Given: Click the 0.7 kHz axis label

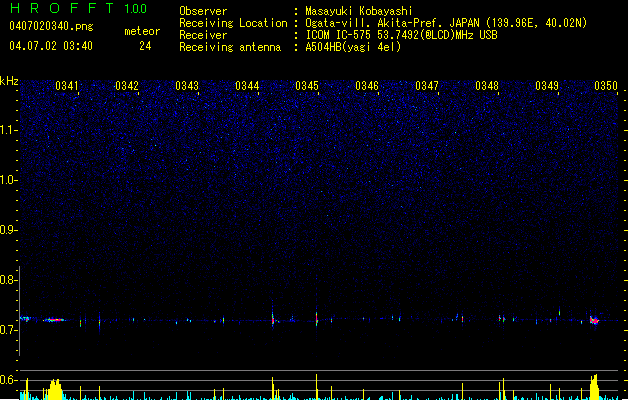Looking at the screenshot, I should pos(8,330).
